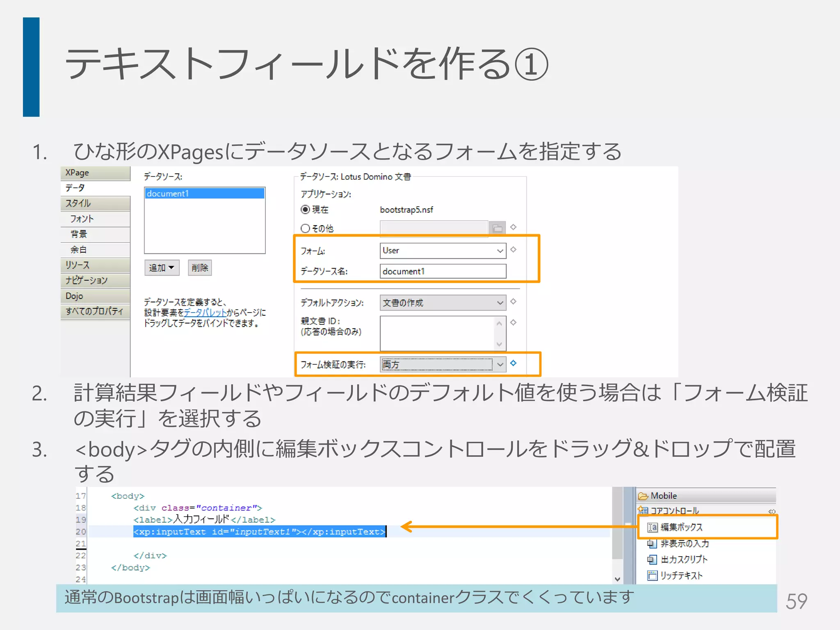Click diamond icon beside 親文書 ID
840x630 pixels.
514,322
